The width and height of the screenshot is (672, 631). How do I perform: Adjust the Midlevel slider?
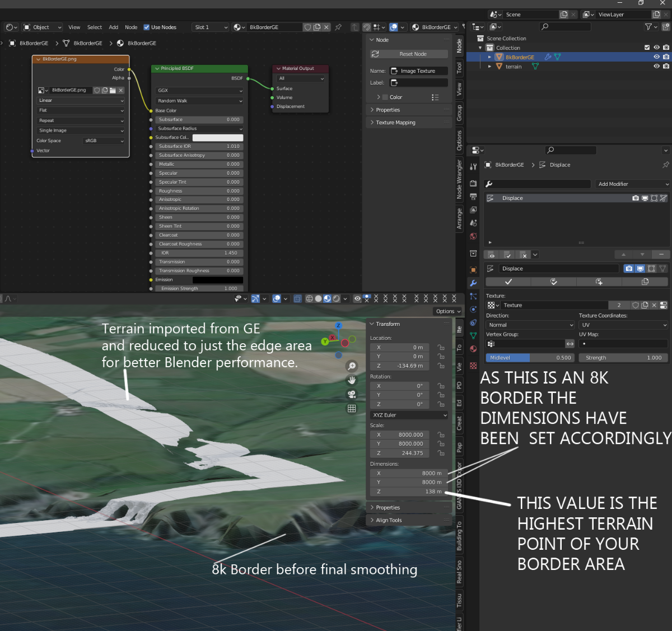pos(530,358)
